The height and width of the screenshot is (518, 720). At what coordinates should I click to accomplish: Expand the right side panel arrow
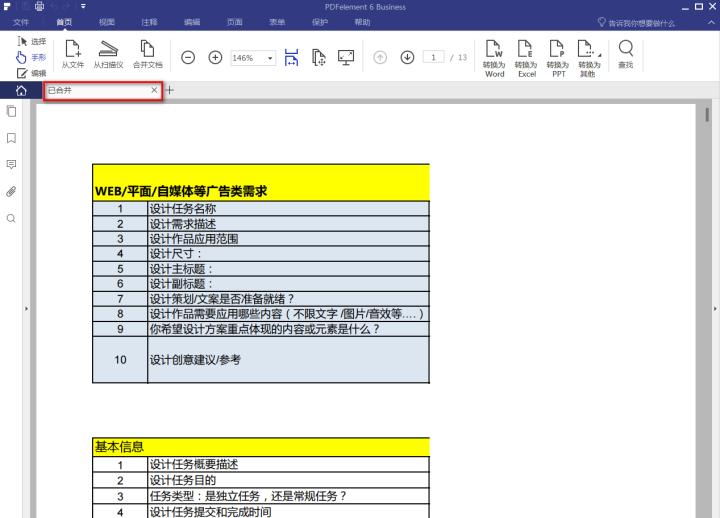(x=715, y=309)
